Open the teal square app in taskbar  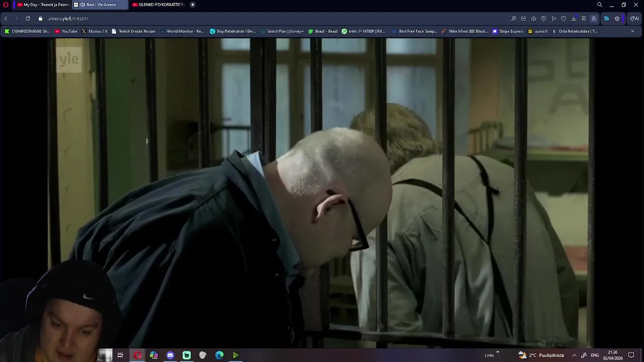point(187,355)
